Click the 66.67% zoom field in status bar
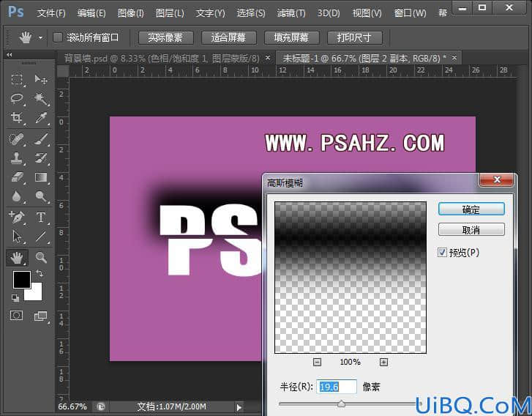 (72, 406)
